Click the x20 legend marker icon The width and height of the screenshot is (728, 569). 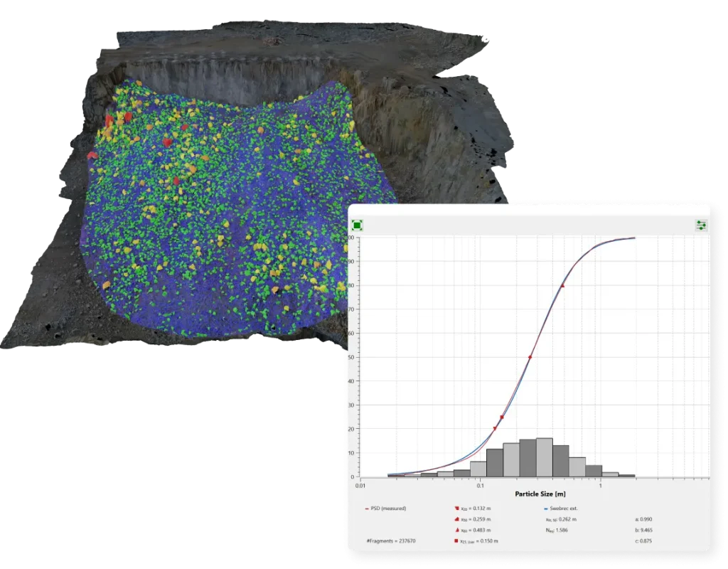pos(456,509)
